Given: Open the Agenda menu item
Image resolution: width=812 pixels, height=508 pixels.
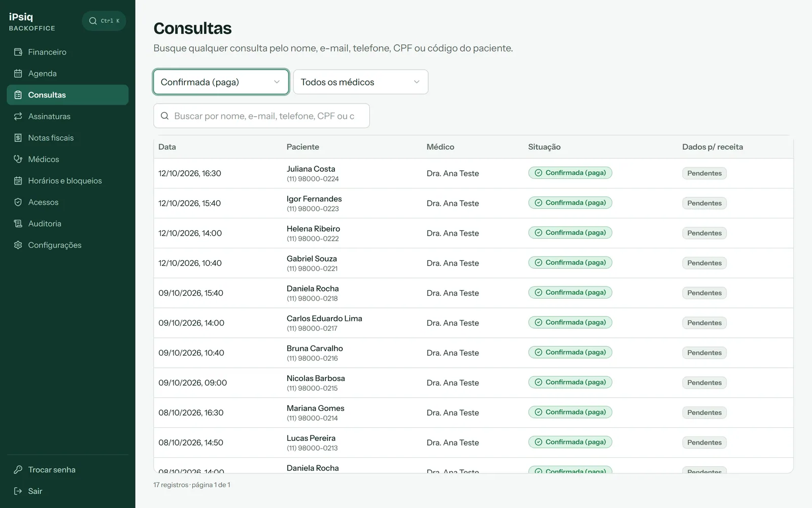Looking at the screenshot, I should tap(67, 73).
